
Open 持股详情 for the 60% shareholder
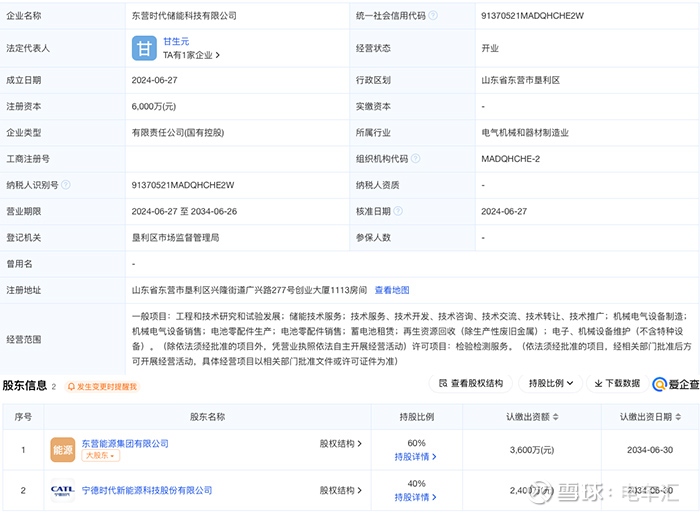[415, 457]
